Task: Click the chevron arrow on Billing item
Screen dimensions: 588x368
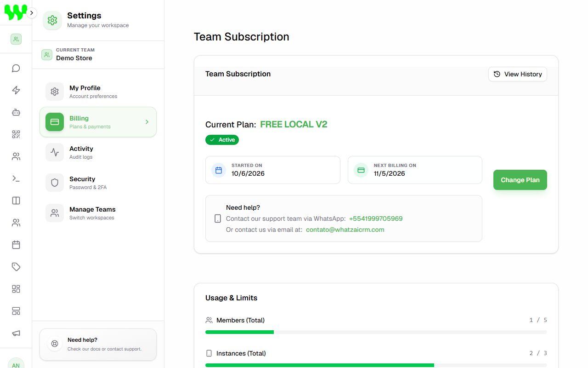Action: (x=147, y=122)
